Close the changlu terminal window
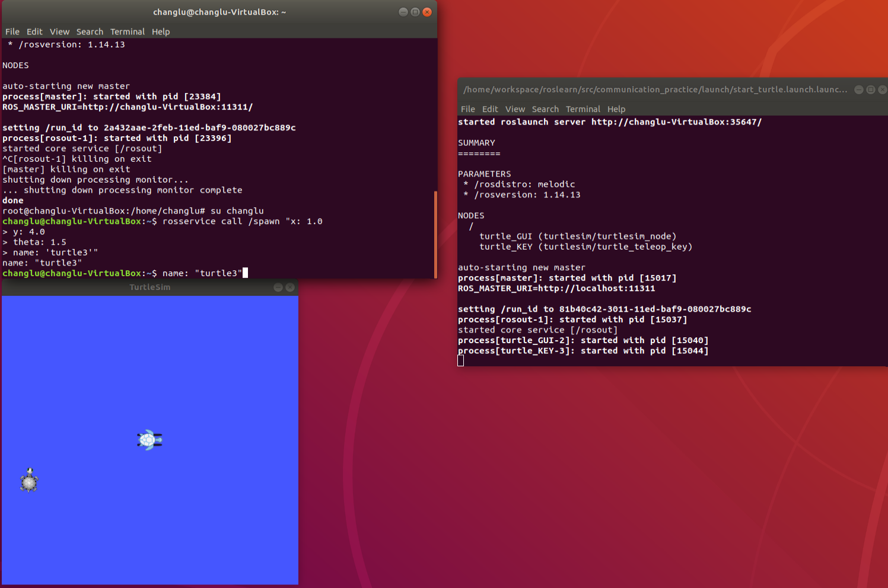 [x=427, y=12]
